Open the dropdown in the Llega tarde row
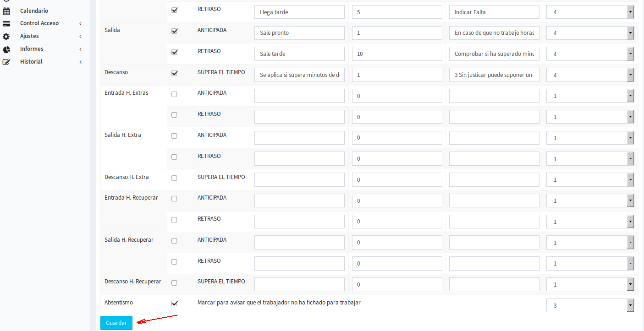This screenshot has height=331, width=644. click(x=590, y=12)
